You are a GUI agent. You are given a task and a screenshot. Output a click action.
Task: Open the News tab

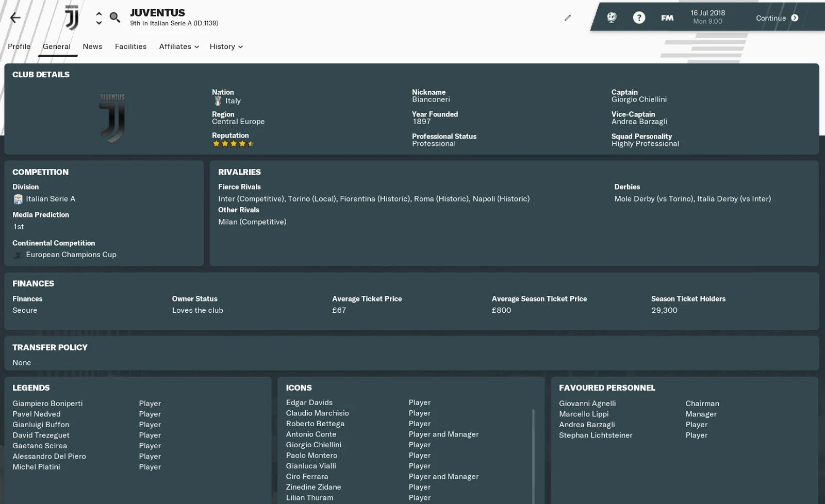pos(92,46)
